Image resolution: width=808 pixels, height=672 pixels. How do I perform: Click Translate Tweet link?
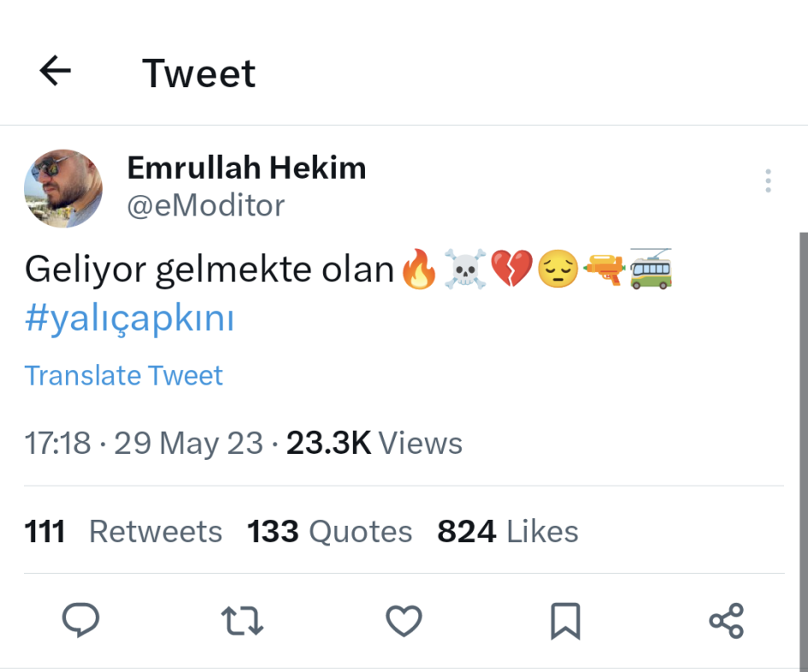pos(124,375)
